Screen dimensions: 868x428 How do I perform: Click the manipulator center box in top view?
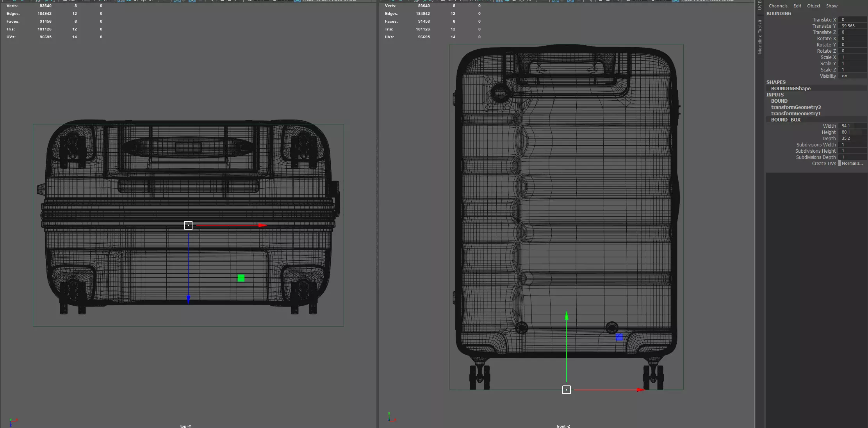[188, 225]
